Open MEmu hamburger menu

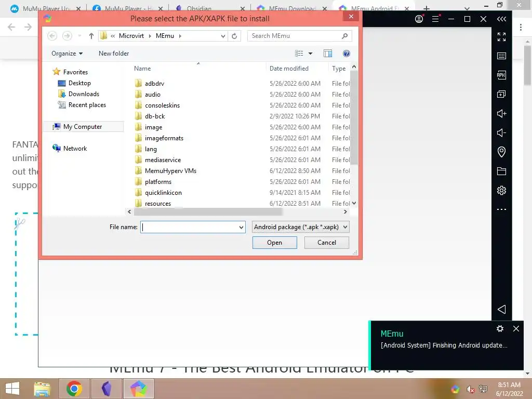[x=436, y=19]
